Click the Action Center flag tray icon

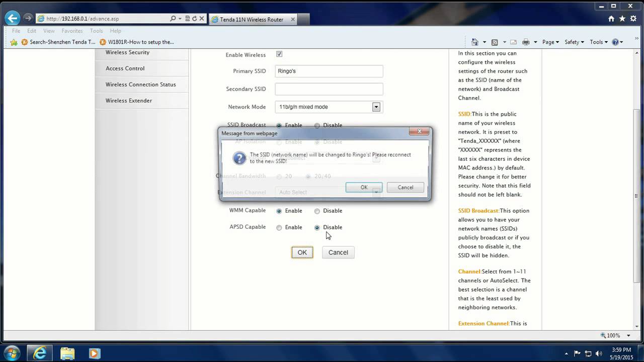577,353
